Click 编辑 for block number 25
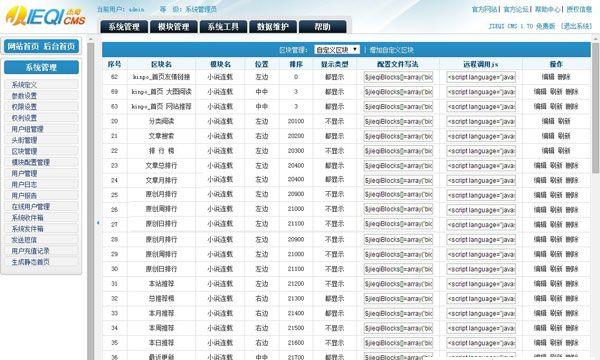The width and height of the screenshot is (600, 360). click(x=540, y=195)
